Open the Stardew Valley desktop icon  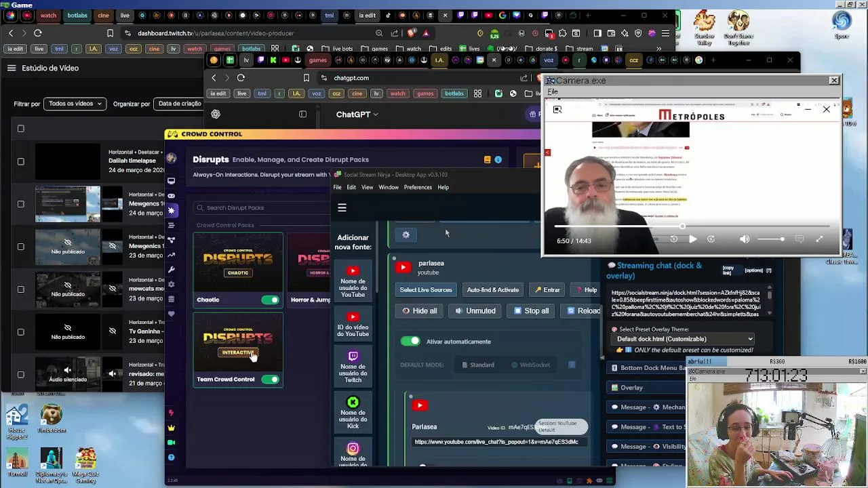pyautogui.click(x=705, y=28)
